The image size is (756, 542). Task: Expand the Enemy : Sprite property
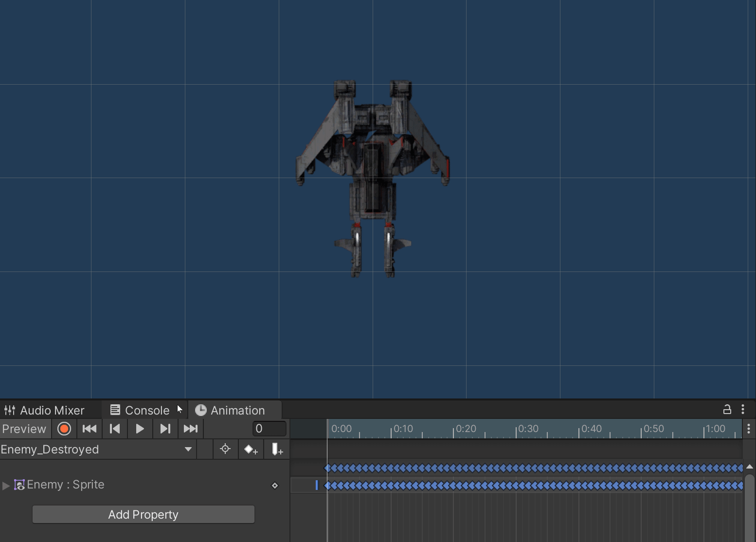pyautogui.click(x=6, y=485)
